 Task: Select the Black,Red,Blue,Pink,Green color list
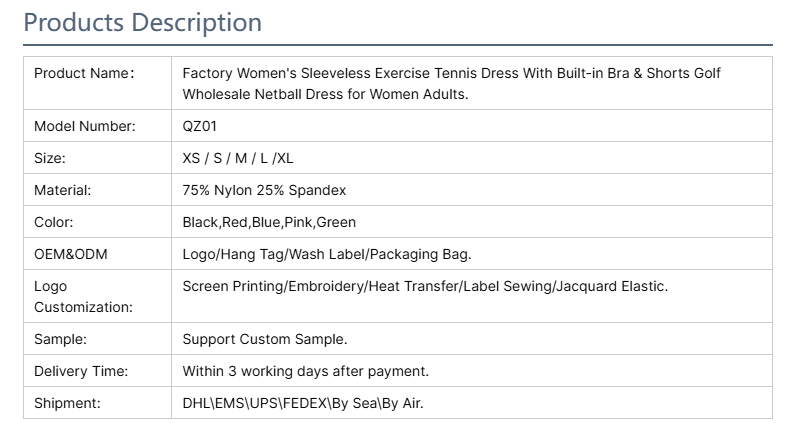pyautogui.click(x=269, y=222)
